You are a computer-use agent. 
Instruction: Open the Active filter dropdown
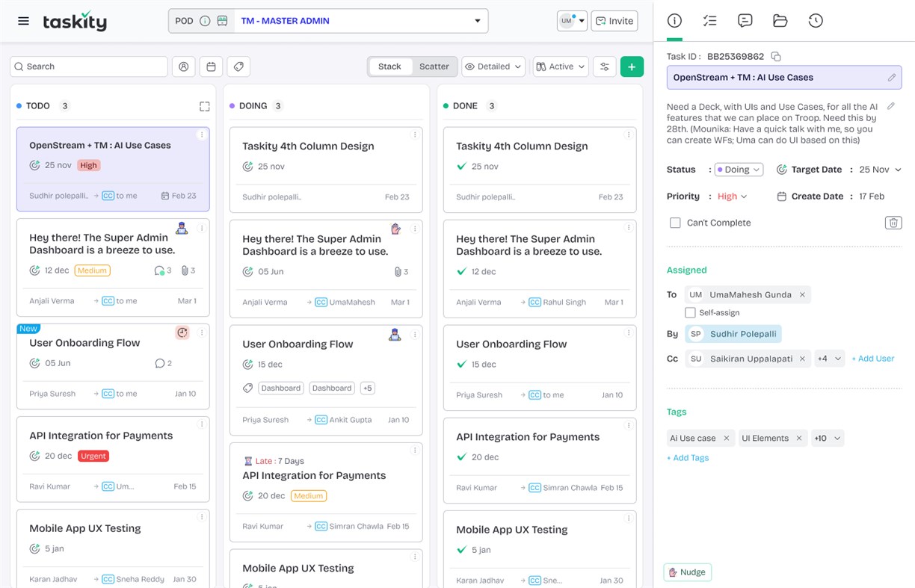click(561, 66)
